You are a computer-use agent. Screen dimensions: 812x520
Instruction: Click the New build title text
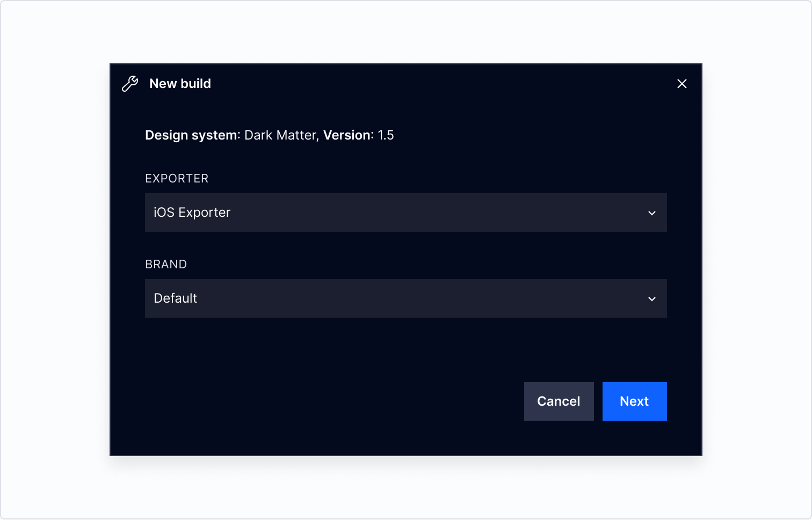pos(180,84)
